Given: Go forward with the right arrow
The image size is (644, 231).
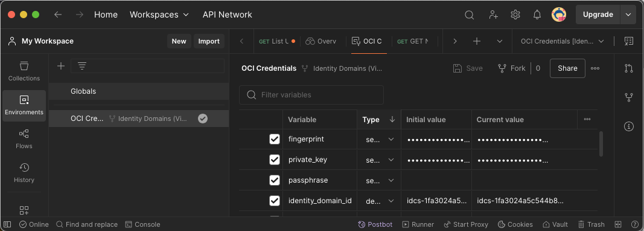Looking at the screenshot, I should [80, 15].
